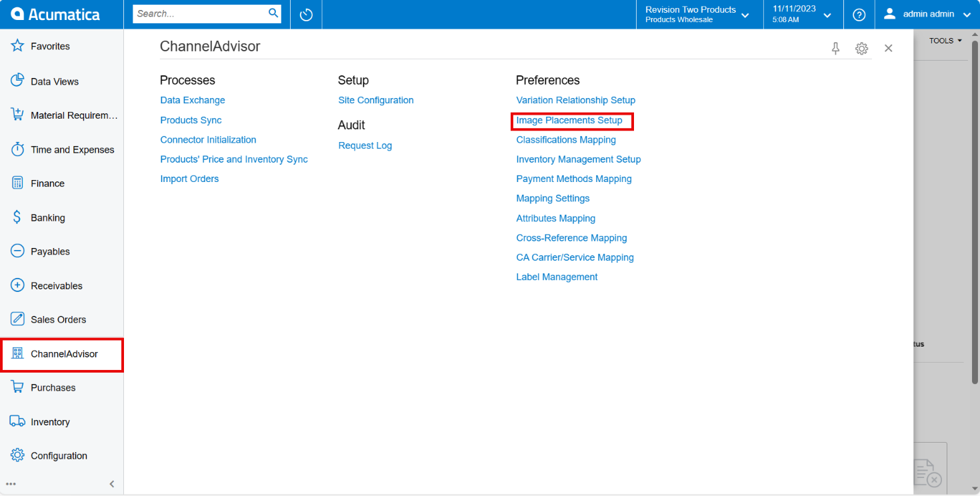Click into the Search input field
Image resolution: width=980 pixels, height=496 pixels.
200,13
